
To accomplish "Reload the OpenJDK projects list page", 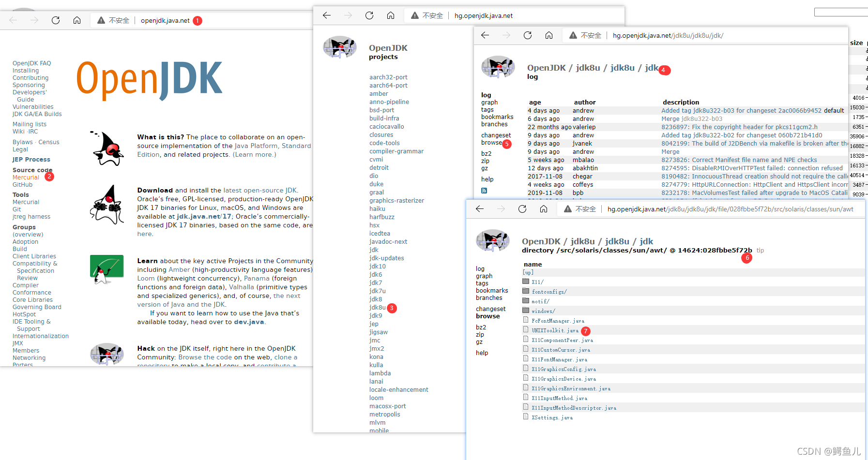I will (x=369, y=15).
